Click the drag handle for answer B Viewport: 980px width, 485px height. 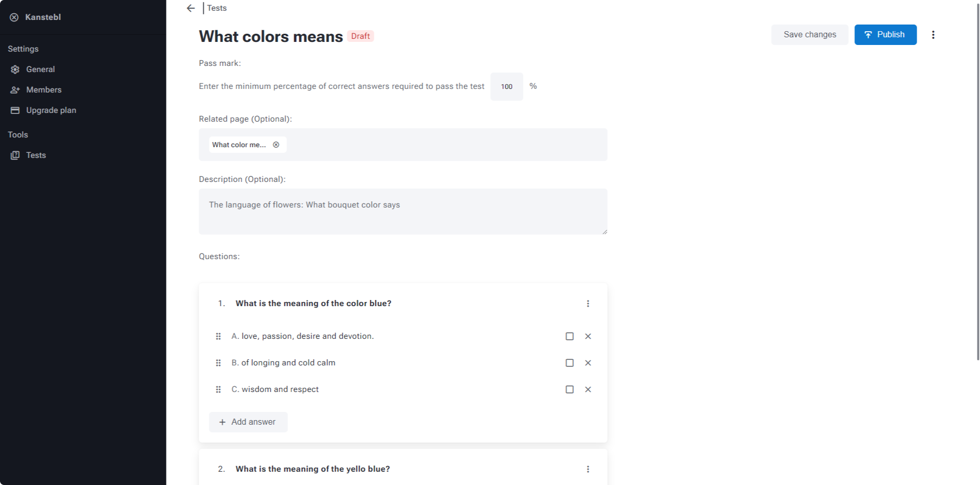pyautogui.click(x=218, y=363)
